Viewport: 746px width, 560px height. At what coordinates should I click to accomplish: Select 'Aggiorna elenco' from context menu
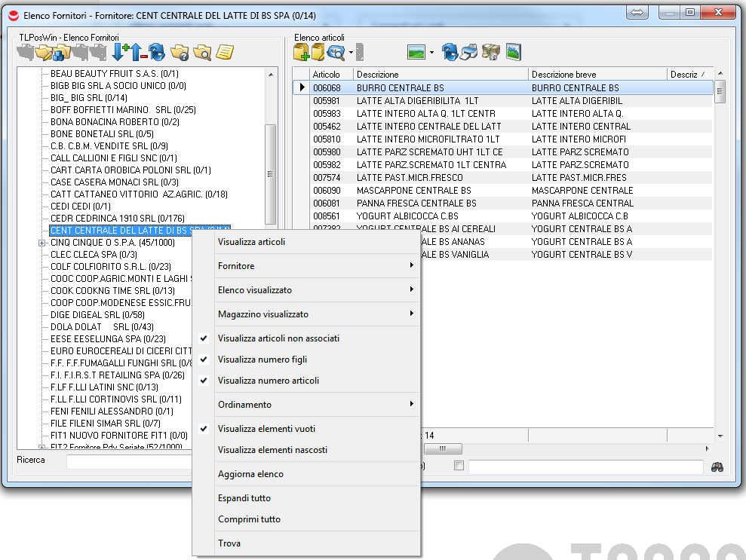tap(250, 474)
